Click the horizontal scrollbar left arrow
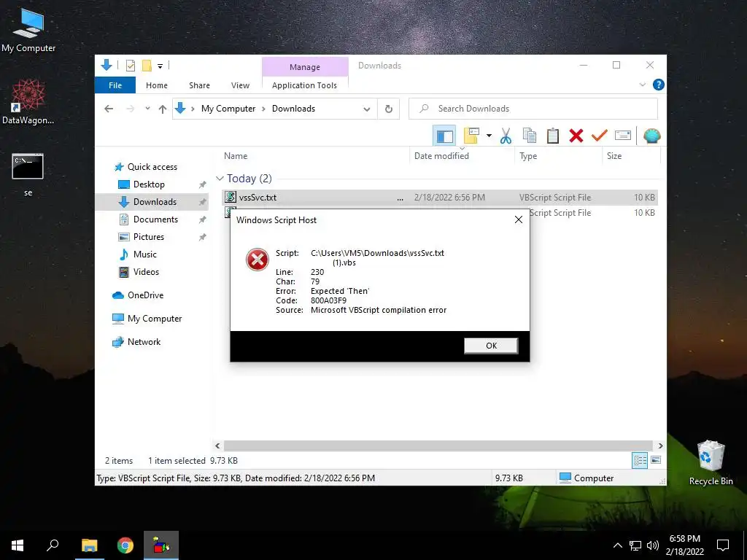 click(x=217, y=446)
